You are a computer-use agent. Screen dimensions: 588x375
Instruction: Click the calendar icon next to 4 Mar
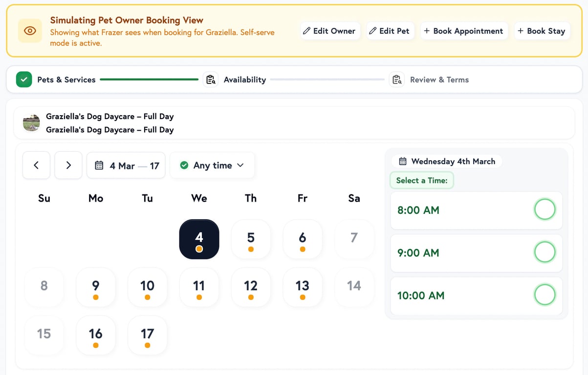coord(99,165)
